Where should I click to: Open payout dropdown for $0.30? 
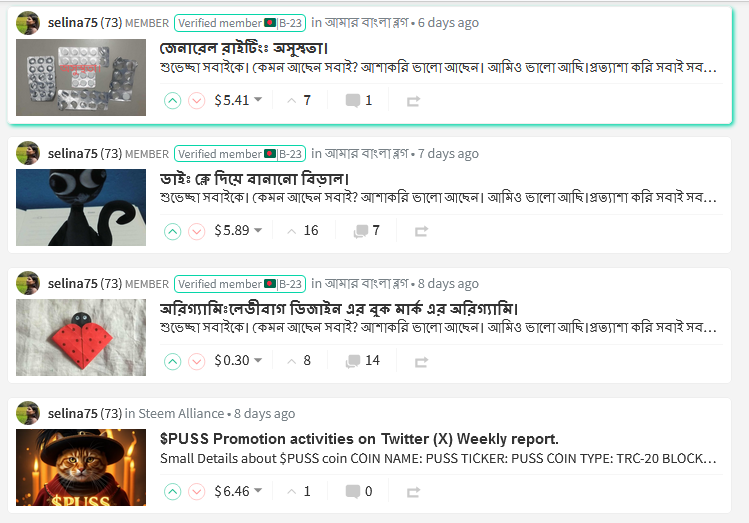[258, 360]
